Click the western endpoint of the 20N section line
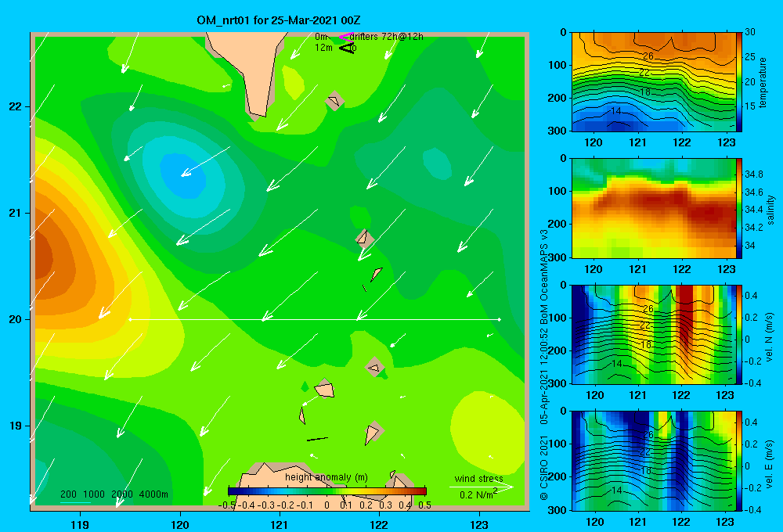This screenshot has width=783, height=532. click(130, 319)
